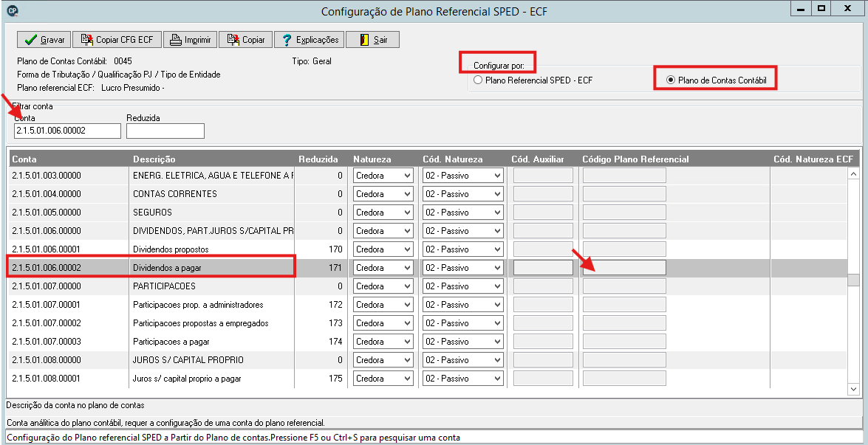Image resolution: width=868 pixels, height=445 pixels.
Task: Click the Copiar CFG ECF button
Action: coord(117,40)
